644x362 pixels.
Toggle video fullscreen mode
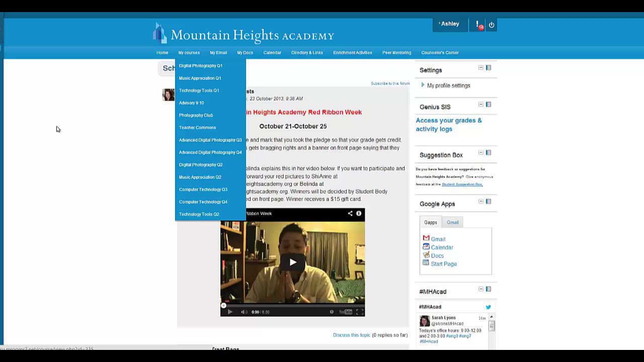[359, 312]
